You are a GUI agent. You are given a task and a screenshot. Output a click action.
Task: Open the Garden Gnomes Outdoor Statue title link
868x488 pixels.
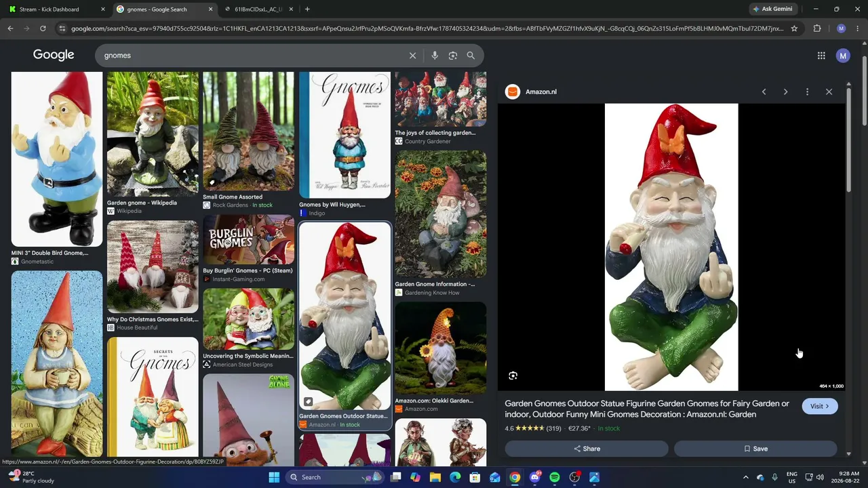click(x=647, y=409)
